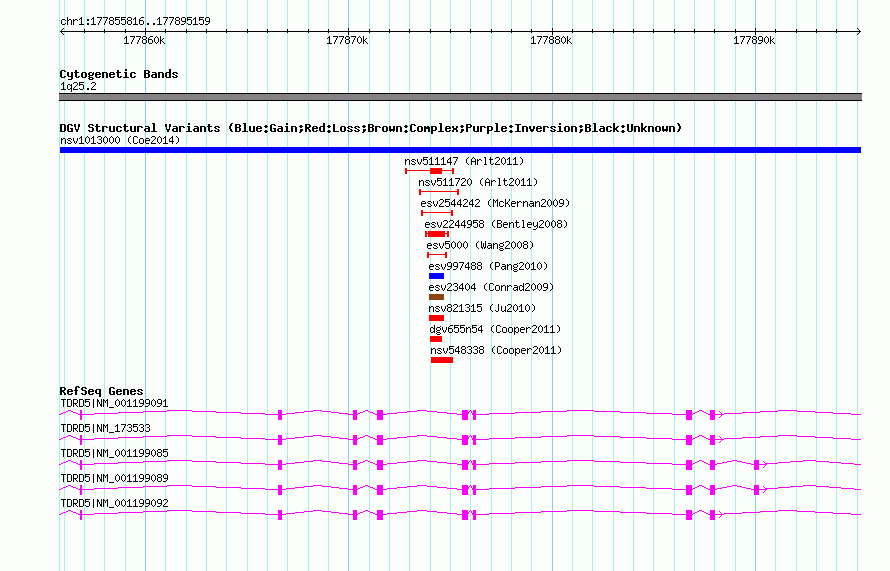Click the esv2544242 (McKernan2009) variant label

click(x=495, y=203)
